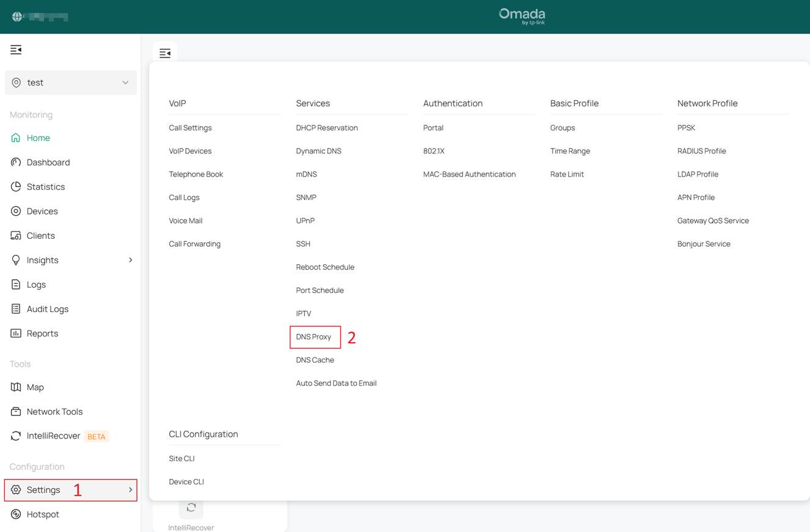
Task: Click the Logs document icon
Action: coord(16,285)
